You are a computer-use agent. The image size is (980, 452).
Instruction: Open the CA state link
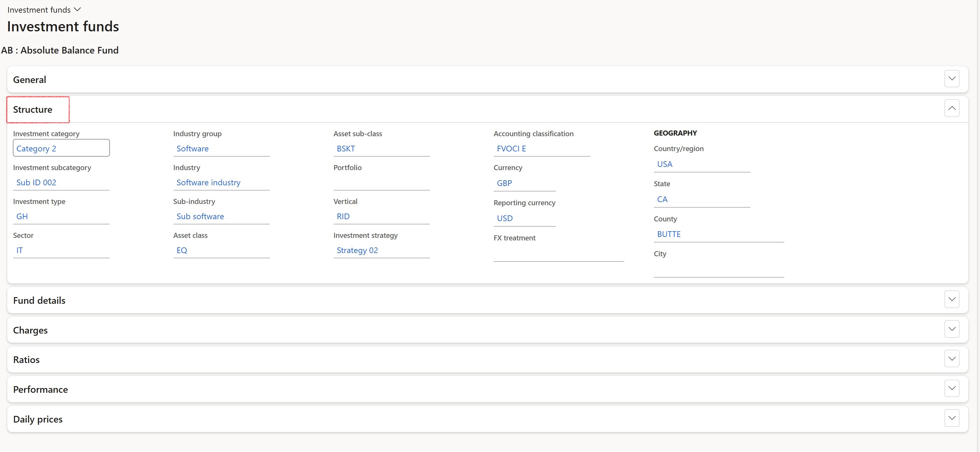(662, 199)
